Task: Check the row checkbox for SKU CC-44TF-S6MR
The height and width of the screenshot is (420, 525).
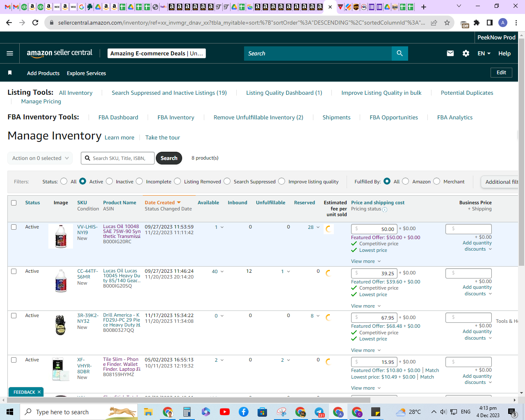Action: 14,271
